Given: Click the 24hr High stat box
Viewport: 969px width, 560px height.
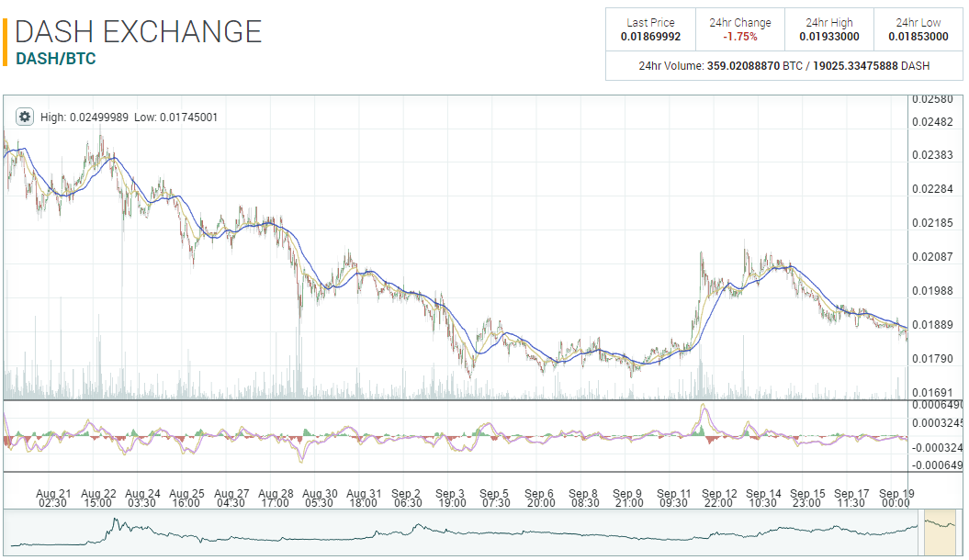Looking at the screenshot, I should click(x=829, y=29).
